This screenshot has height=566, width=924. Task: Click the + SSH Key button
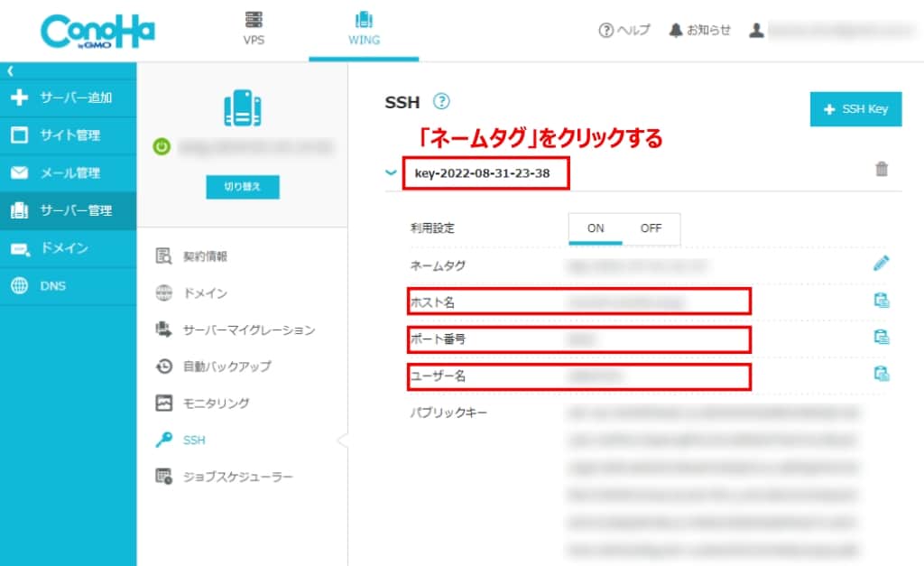pyautogui.click(x=855, y=109)
